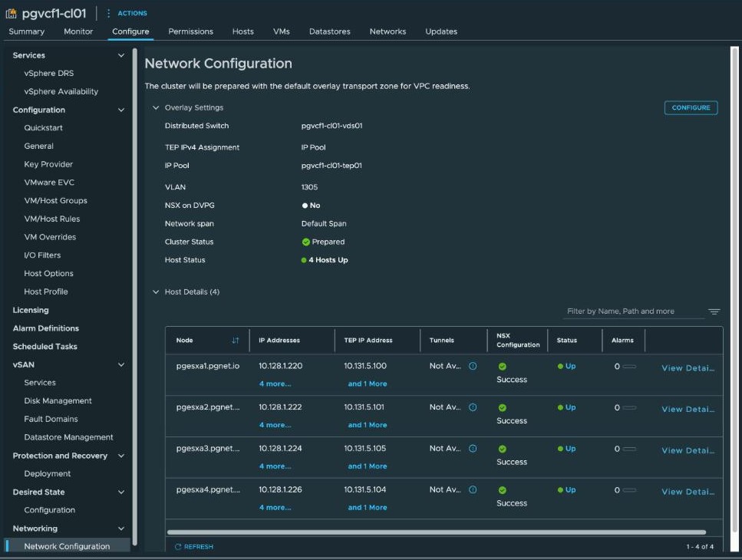Click the sidebar vertical scrollbar

pyautogui.click(x=135, y=297)
